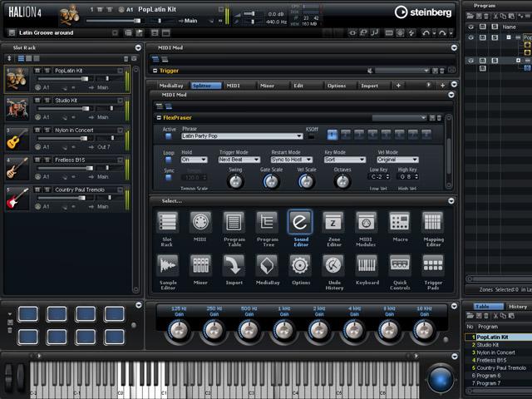Collapse the Trigger module
Screen dimensions: 532x399
(x=155, y=71)
